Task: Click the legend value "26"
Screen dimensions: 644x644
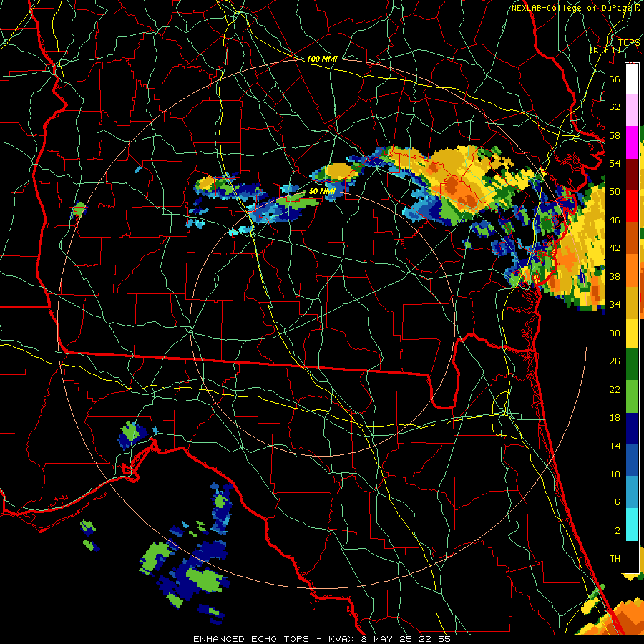Action: (x=615, y=361)
